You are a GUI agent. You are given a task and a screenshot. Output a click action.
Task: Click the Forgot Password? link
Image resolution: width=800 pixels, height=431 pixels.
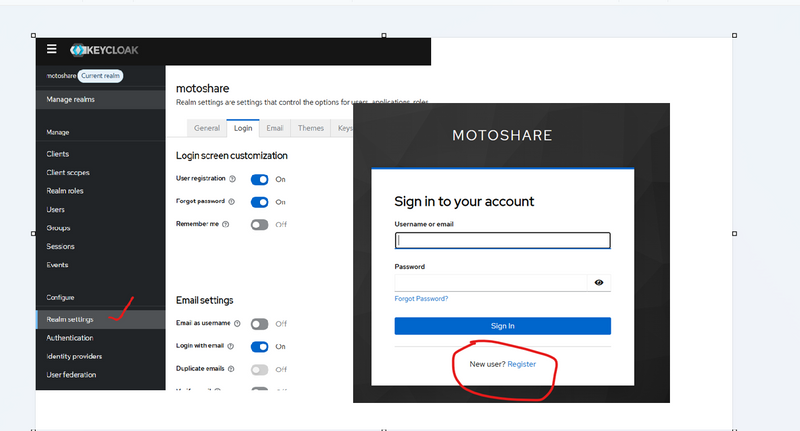point(421,298)
